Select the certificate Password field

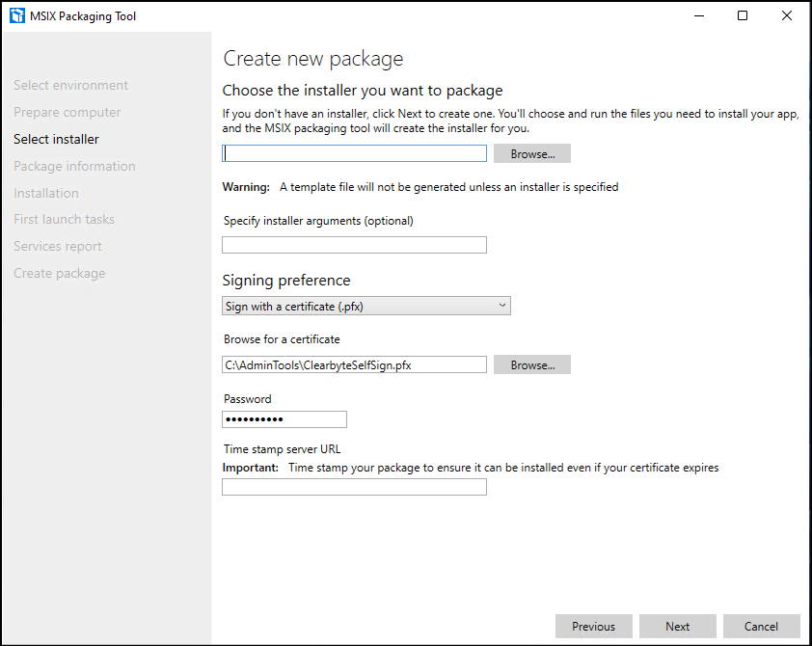pos(284,419)
